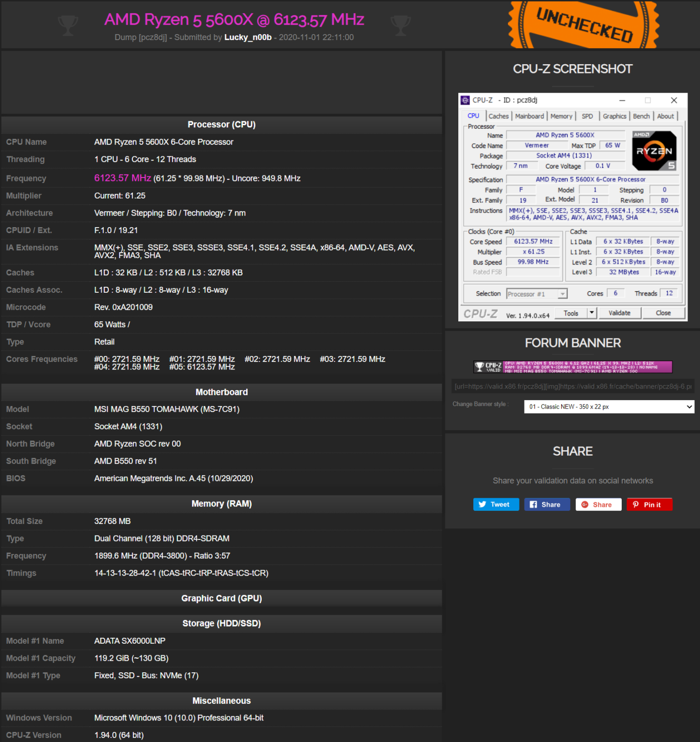
Task: Click the Processor (CPU) section header
Action: coord(222,125)
